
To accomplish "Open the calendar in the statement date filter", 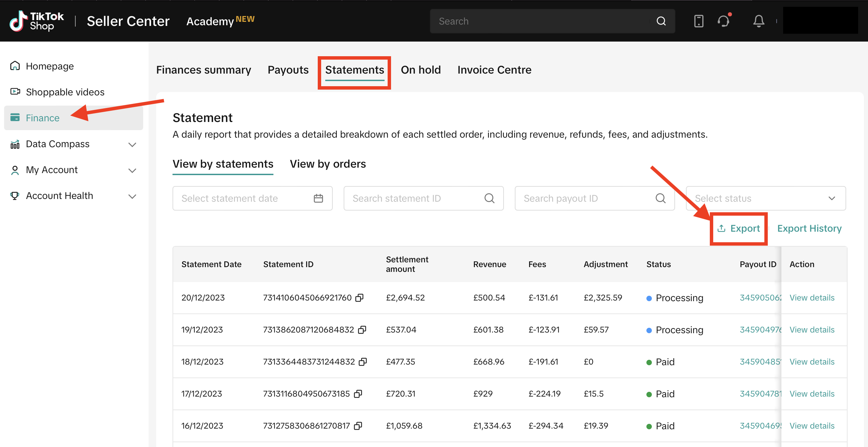I will [318, 198].
